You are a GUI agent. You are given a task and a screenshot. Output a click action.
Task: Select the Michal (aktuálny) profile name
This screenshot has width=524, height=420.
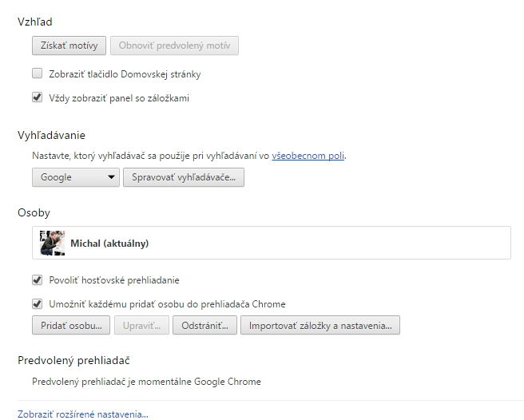click(109, 243)
